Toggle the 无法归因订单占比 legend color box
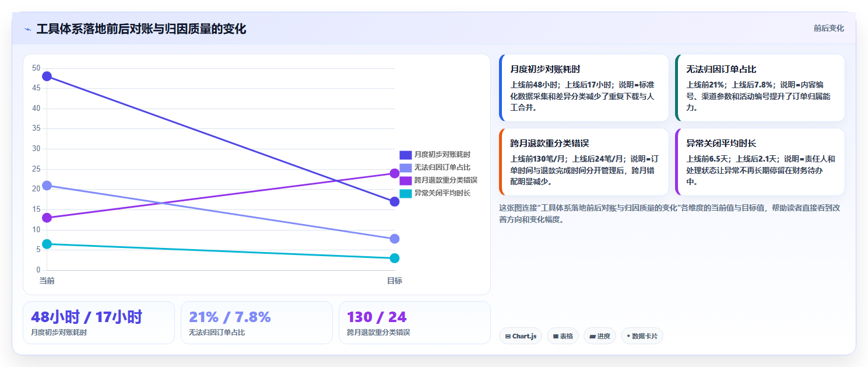Image resolution: width=868 pixels, height=367 pixels. 406,167
